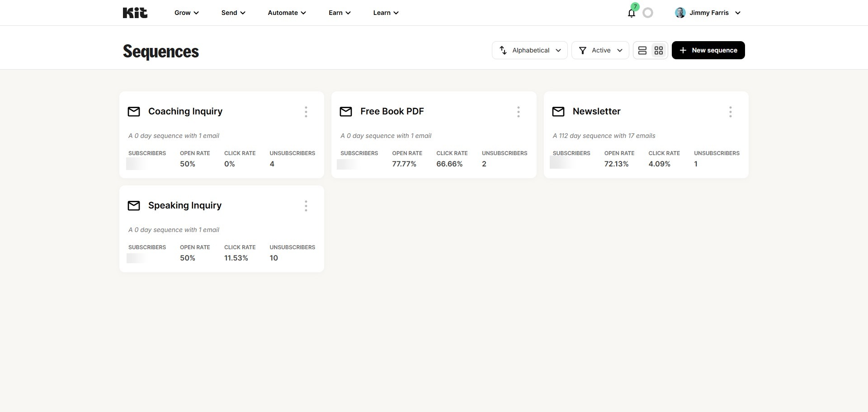The image size is (868, 412).
Task: Open the Grow menu
Action: pos(186,13)
